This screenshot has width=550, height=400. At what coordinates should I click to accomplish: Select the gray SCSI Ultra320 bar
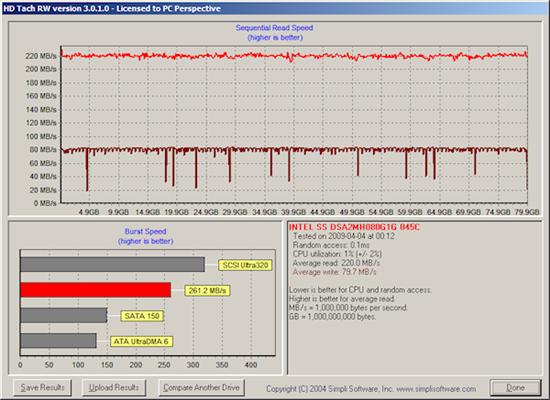click(x=112, y=264)
